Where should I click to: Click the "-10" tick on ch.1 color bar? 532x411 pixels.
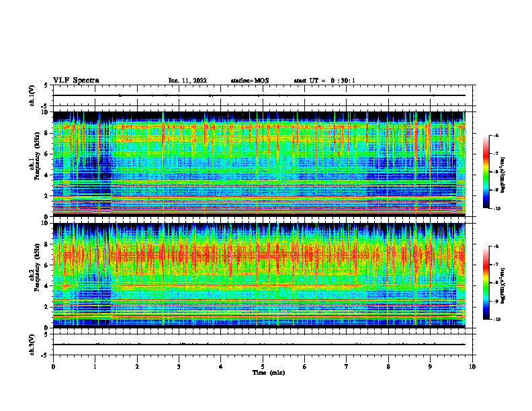click(x=496, y=209)
